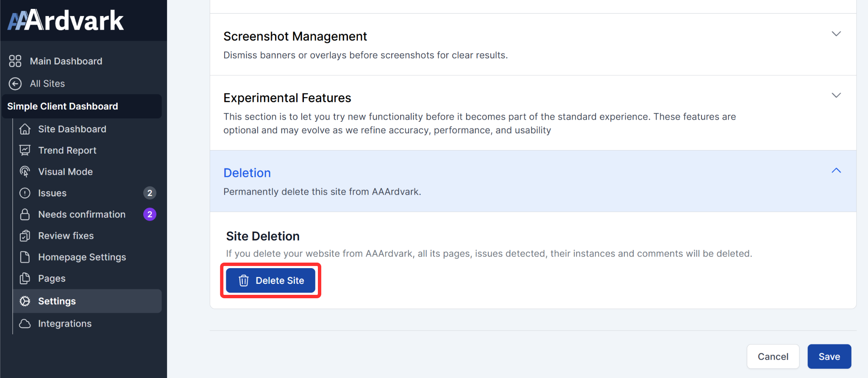Click the Issues count badge
The width and height of the screenshot is (868, 378).
(x=150, y=193)
